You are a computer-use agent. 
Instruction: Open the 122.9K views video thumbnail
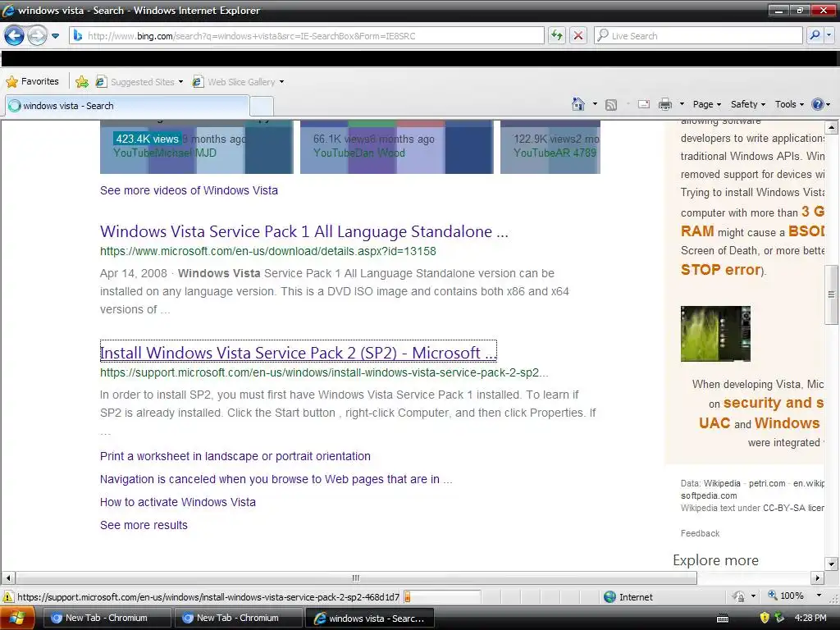[550, 147]
